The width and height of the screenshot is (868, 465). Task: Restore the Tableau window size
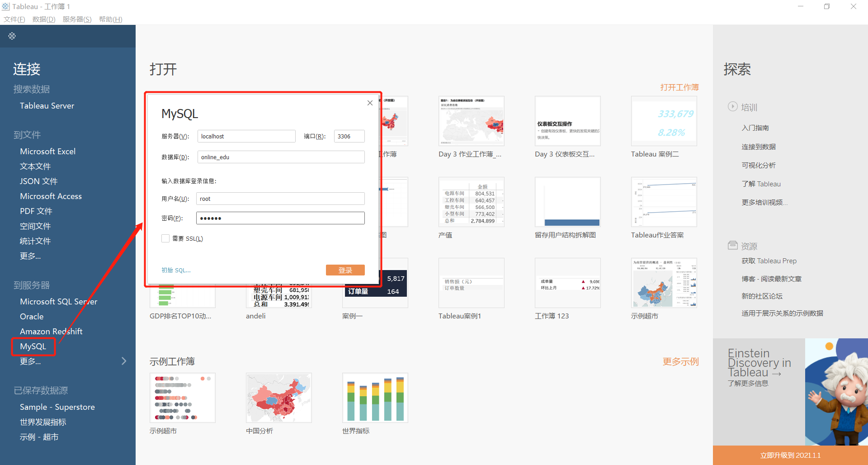(827, 6)
